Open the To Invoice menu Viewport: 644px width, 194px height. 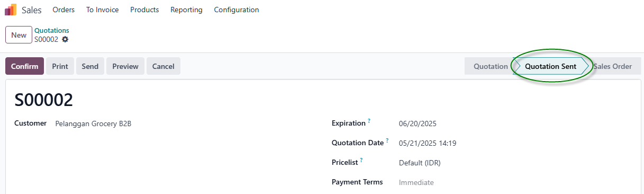tap(103, 10)
